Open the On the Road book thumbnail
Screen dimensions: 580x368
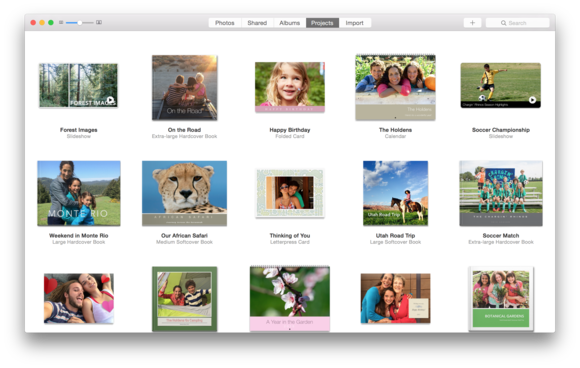click(x=185, y=88)
